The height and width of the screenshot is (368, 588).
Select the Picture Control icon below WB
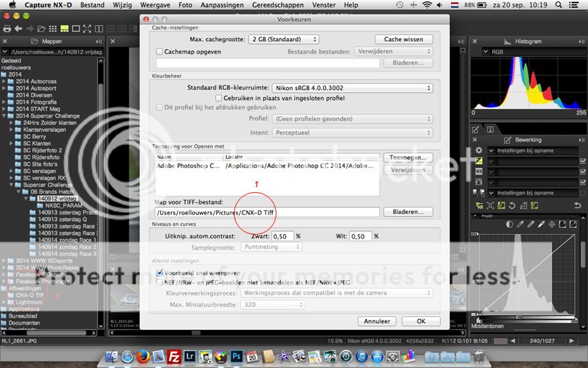pos(479,182)
